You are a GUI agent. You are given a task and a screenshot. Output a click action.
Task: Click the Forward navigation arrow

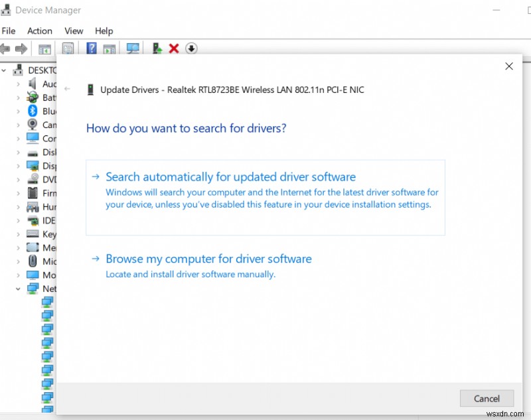pyautogui.click(x=21, y=48)
